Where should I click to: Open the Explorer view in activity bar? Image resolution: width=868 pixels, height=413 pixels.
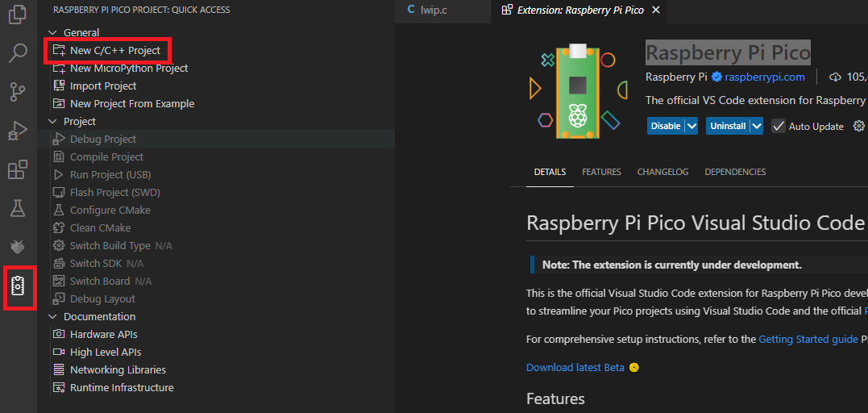(19, 14)
